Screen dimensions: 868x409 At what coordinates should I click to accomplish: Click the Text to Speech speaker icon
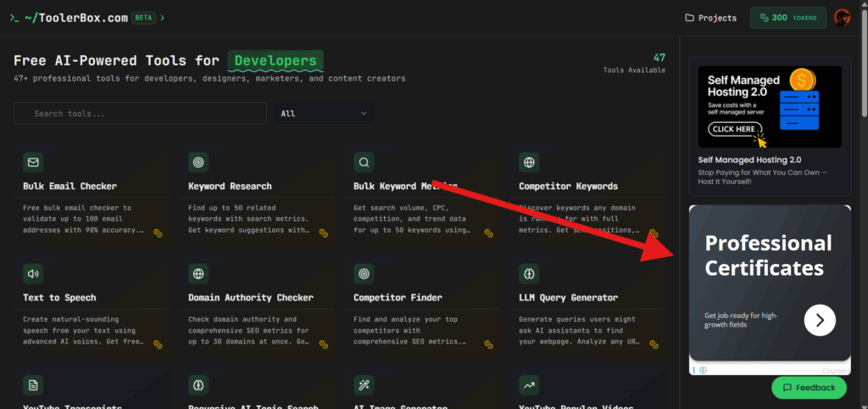(33, 274)
